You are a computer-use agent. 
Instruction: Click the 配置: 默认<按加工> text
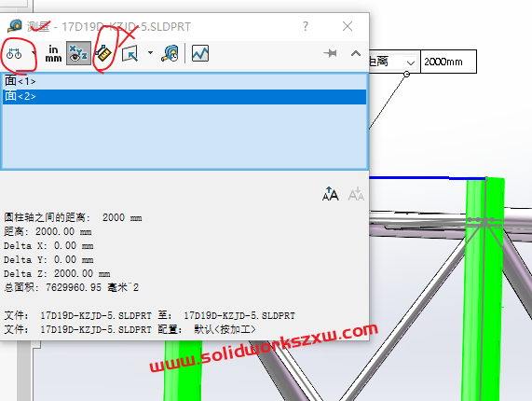207,329
